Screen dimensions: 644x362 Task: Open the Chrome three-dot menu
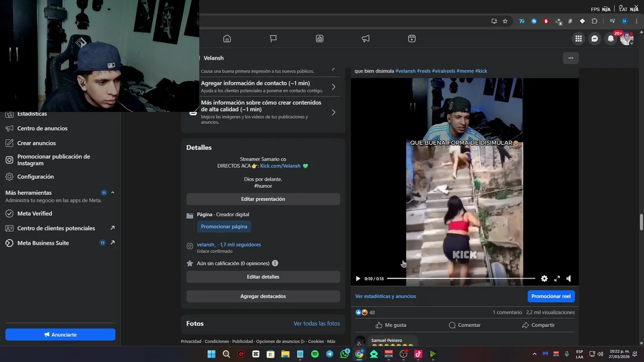click(636, 21)
